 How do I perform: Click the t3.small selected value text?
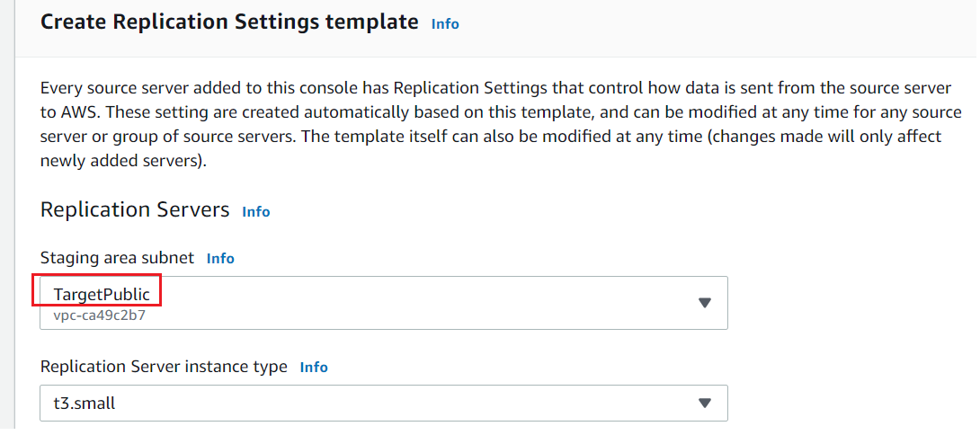[85, 404]
